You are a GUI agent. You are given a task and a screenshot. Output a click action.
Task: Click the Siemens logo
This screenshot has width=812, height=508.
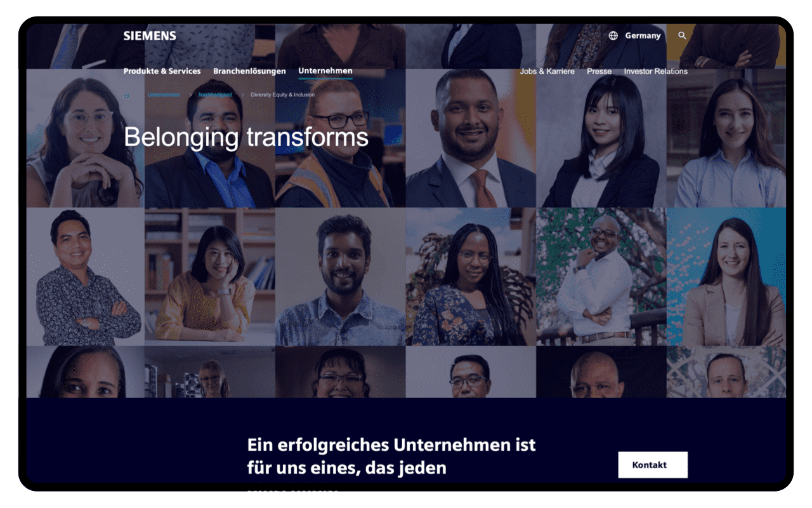pyautogui.click(x=150, y=36)
